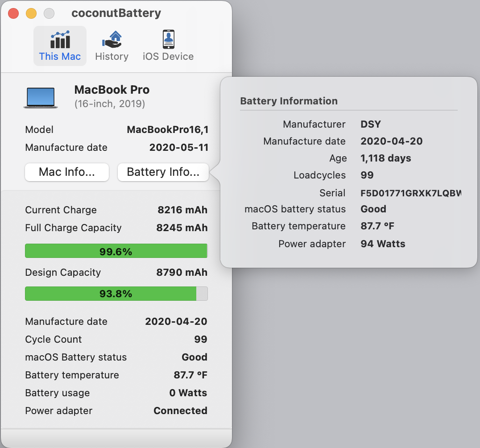Open the History hand-and-house icon
The image size is (480, 448).
point(112,40)
